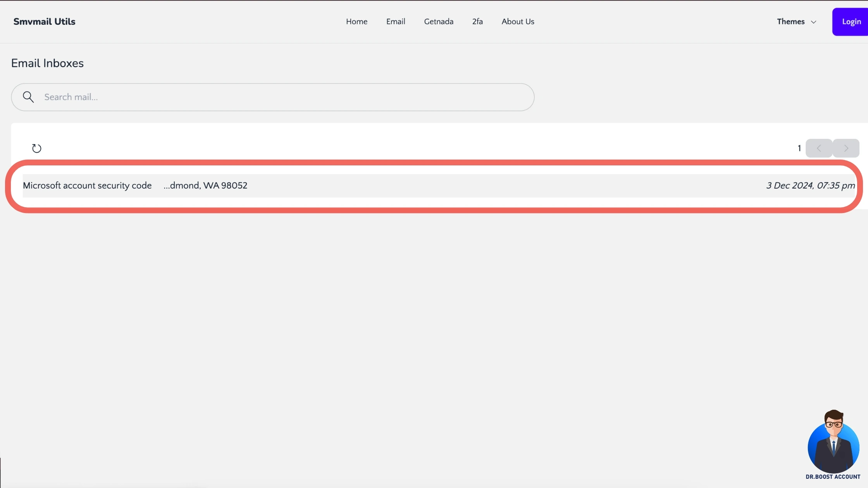
Task: Open Microsoft account security code email
Action: pos(439,186)
